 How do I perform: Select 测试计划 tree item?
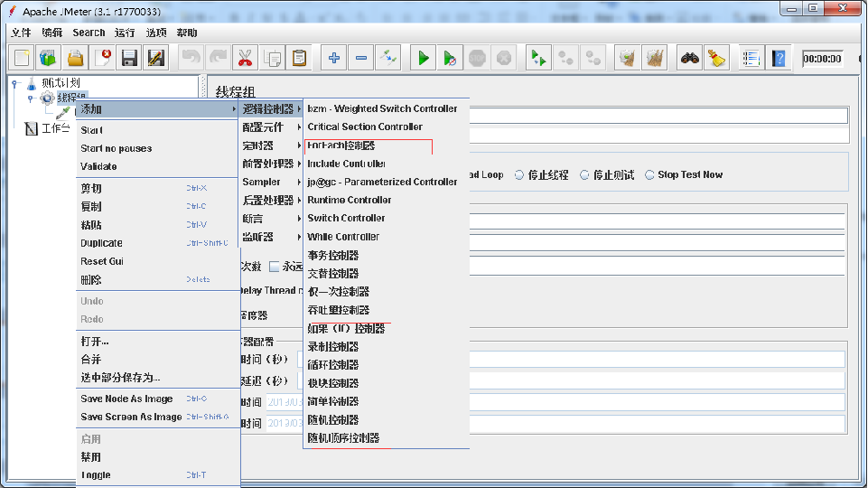[x=61, y=83]
